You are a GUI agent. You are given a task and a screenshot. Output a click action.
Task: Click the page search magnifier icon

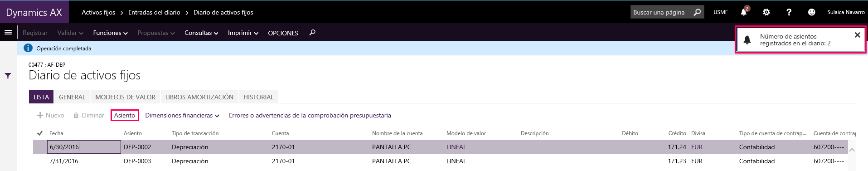coord(697,12)
